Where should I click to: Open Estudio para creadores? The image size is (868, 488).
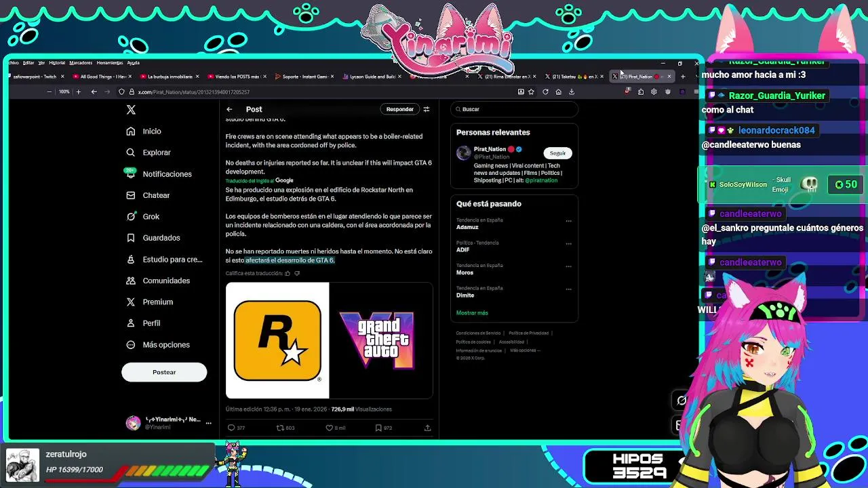click(x=165, y=259)
